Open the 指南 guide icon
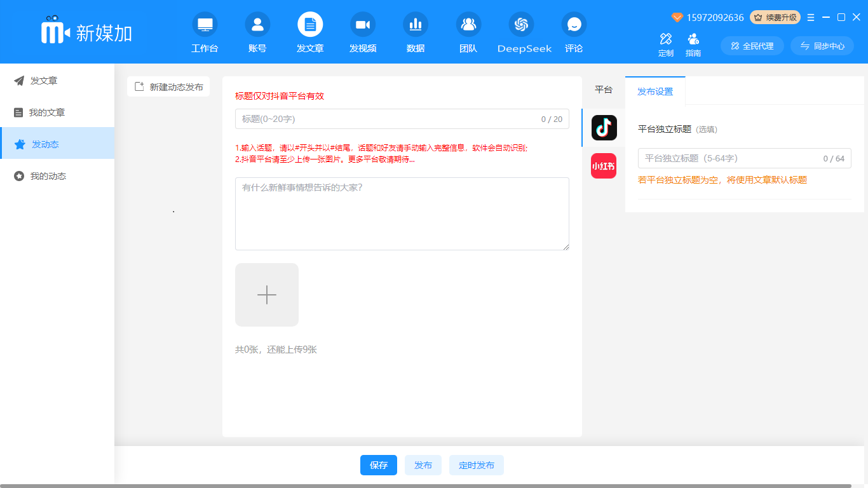868x488 pixels. tap(693, 39)
